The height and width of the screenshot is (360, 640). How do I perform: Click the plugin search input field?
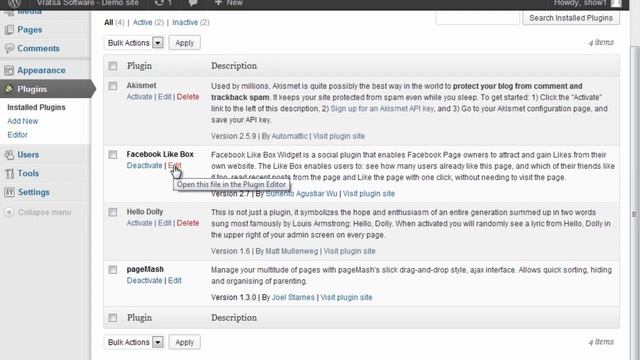(x=478, y=18)
